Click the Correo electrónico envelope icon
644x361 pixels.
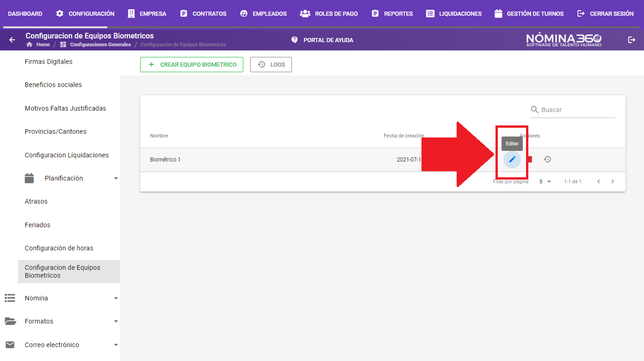[x=10, y=345]
